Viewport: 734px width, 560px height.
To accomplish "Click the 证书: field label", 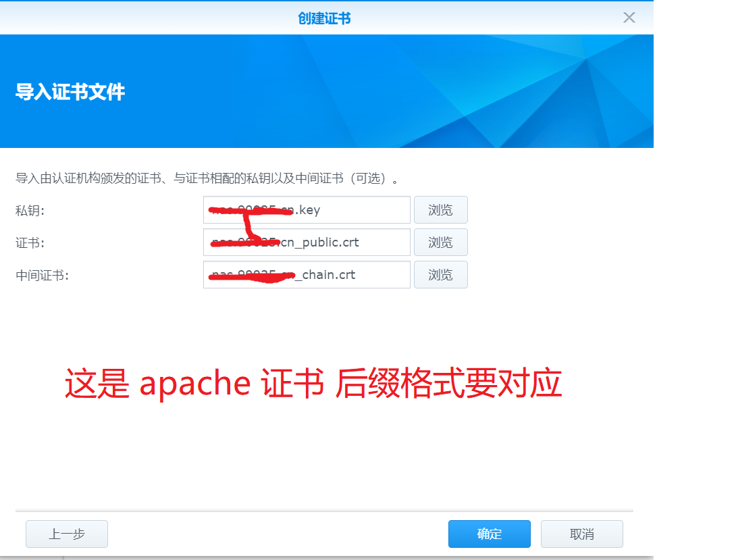I will tap(30, 243).
